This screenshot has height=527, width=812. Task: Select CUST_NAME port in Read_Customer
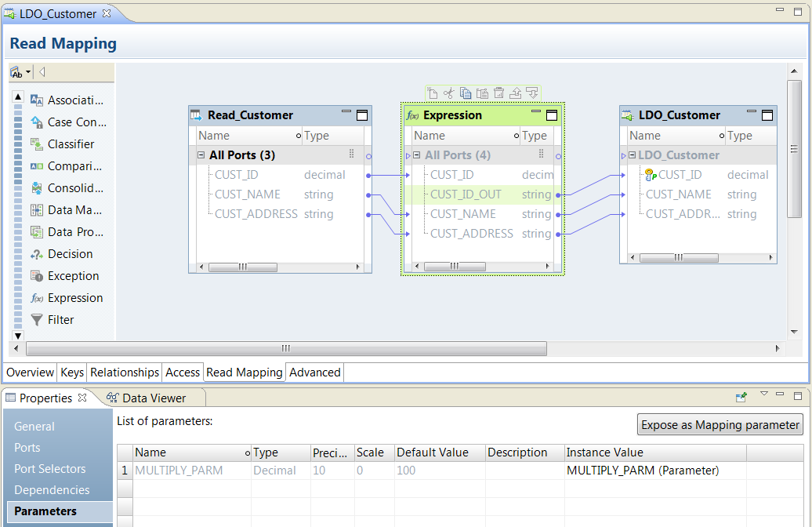[248, 194]
